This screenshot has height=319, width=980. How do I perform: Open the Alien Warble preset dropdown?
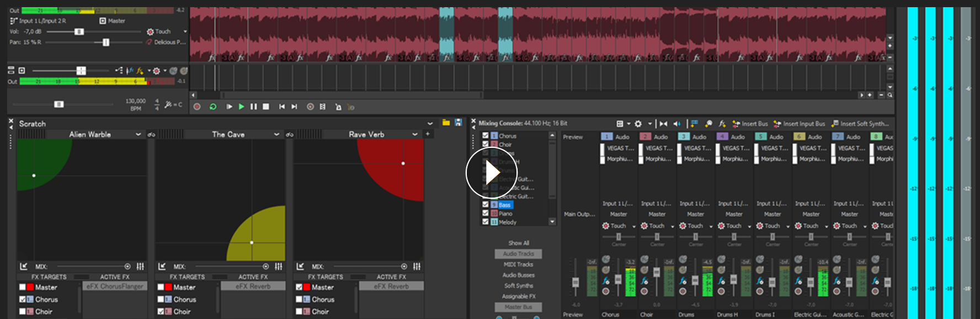coord(138,134)
